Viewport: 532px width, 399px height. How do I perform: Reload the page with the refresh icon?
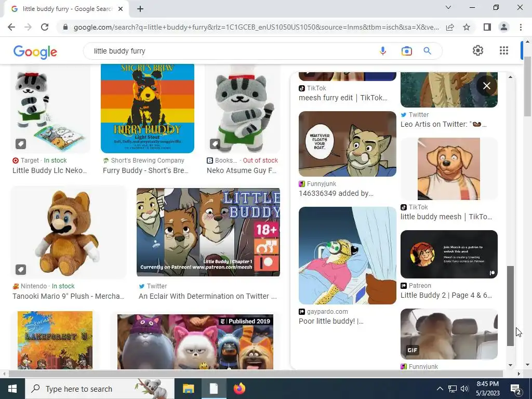[45, 27]
